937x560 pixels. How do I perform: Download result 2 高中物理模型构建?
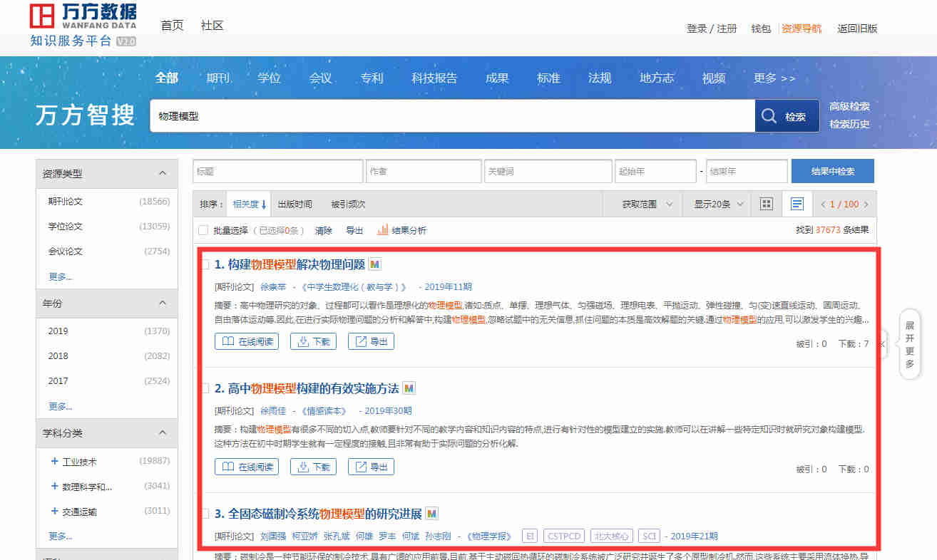tap(313, 467)
